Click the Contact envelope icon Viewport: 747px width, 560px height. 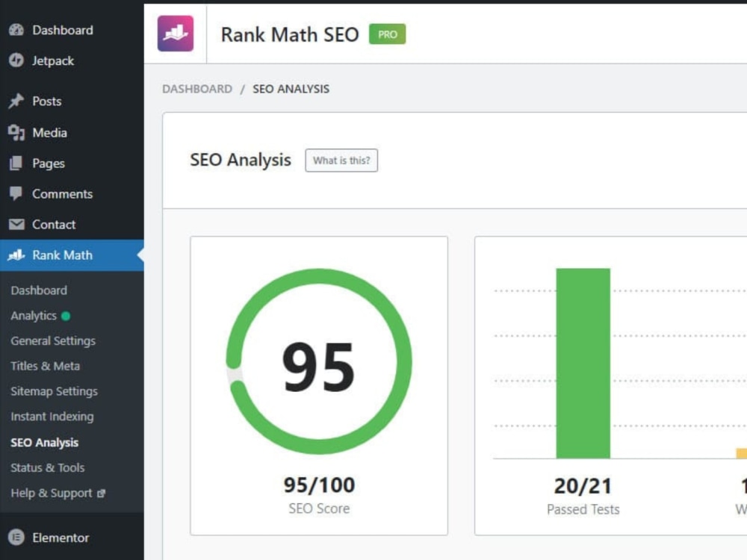tap(16, 224)
